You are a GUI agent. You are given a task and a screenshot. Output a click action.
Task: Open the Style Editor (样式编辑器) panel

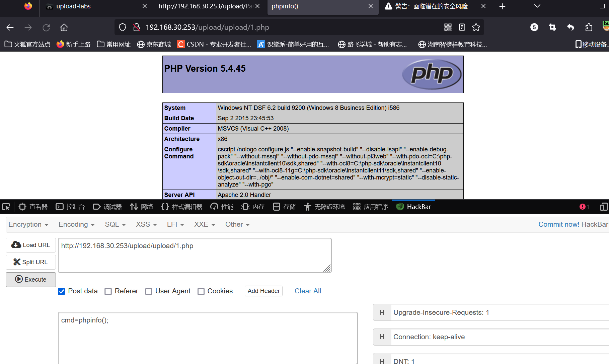click(x=181, y=207)
